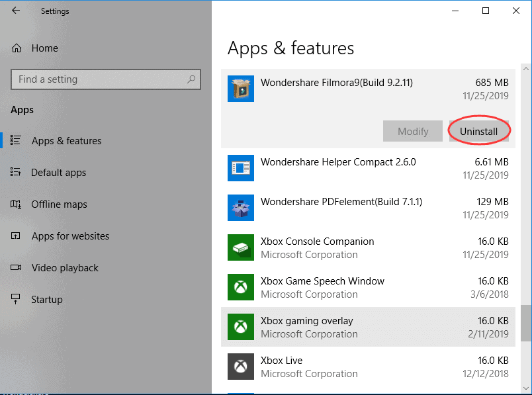Maximize the Settings window

point(486,11)
